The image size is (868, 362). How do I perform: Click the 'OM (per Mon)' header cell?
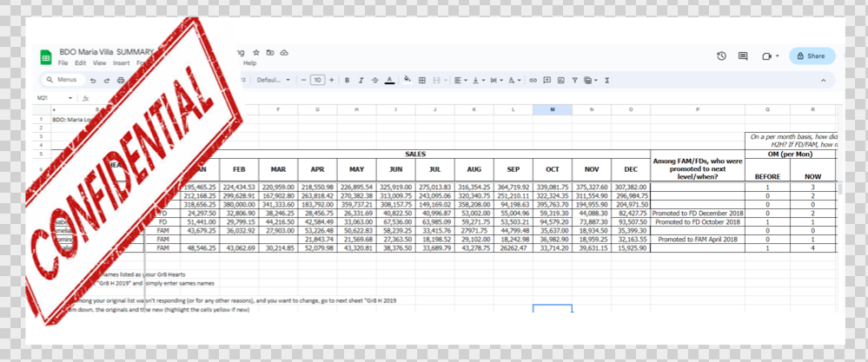(790, 155)
